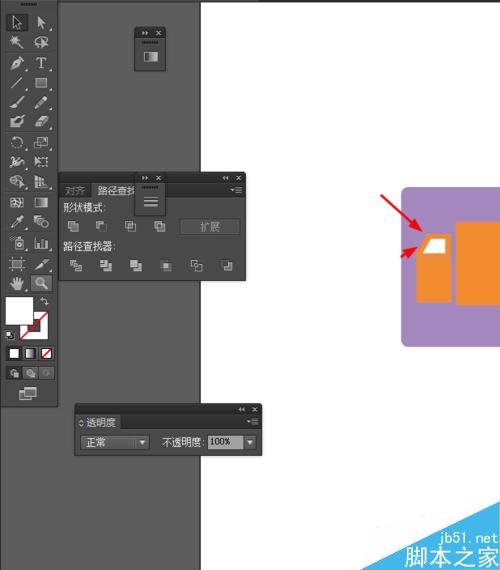This screenshot has width=500, height=570.
Task: Select the Eraser tool
Action: pyautogui.click(x=41, y=121)
